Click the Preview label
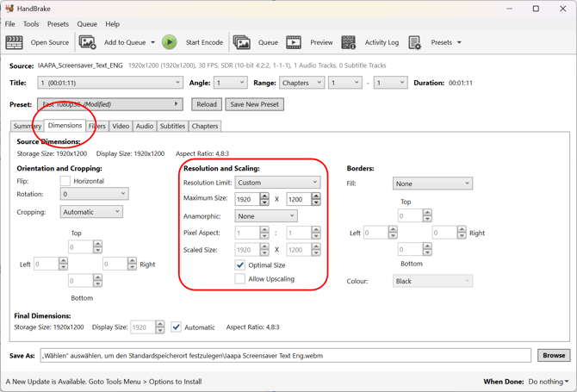The height and width of the screenshot is (392, 577). click(x=321, y=42)
